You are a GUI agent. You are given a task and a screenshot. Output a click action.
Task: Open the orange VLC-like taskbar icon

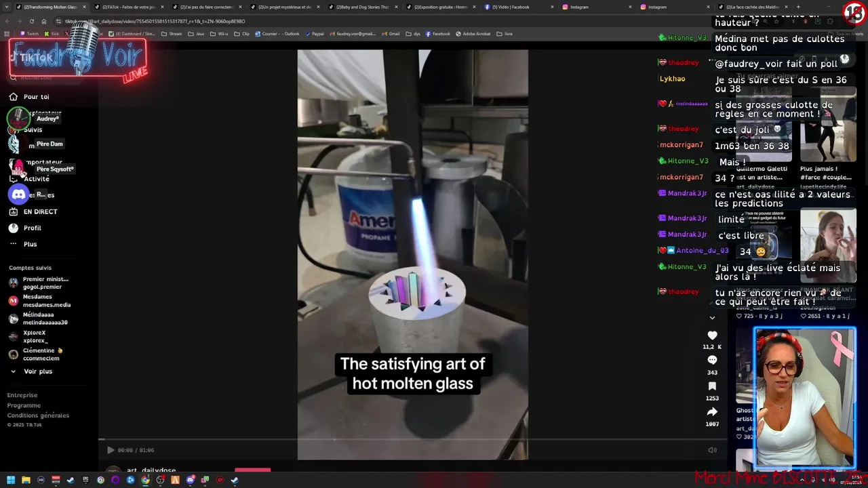[175, 480]
